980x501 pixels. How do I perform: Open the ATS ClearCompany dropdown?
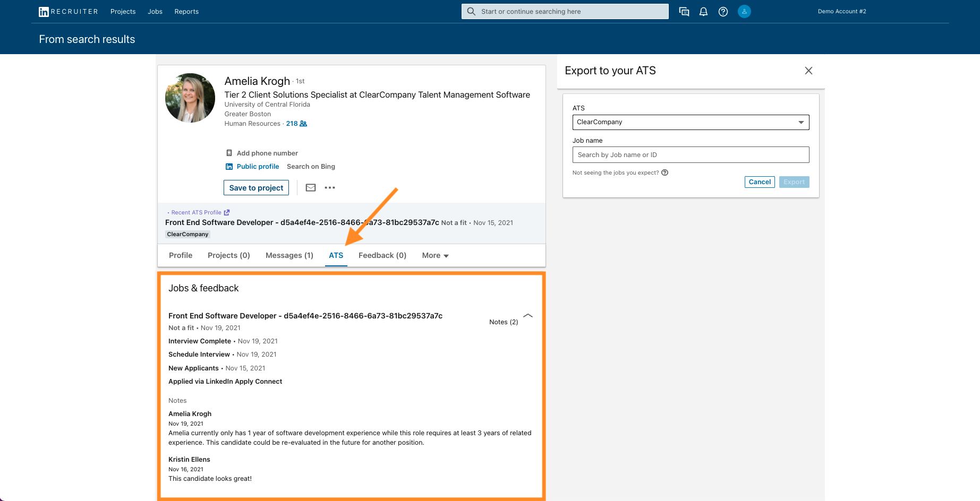coord(691,122)
